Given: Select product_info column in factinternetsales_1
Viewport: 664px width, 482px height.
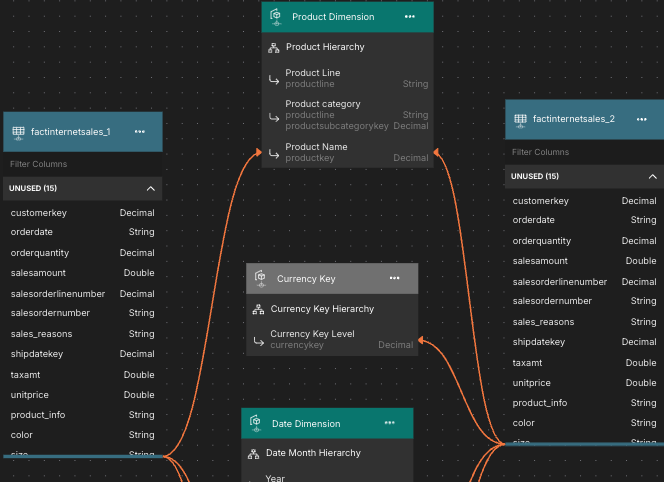Looking at the screenshot, I should (x=83, y=415).
